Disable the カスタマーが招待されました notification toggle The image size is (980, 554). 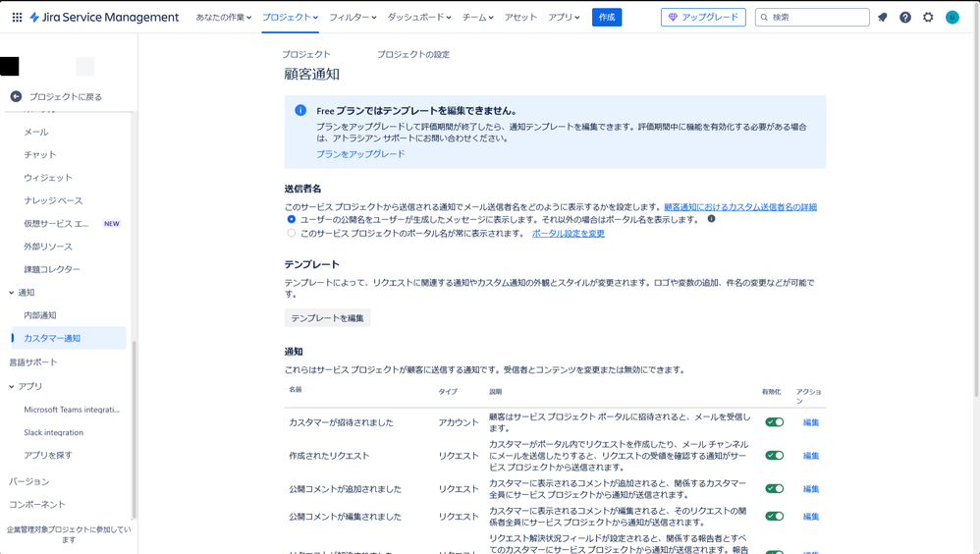click(775, 422)
